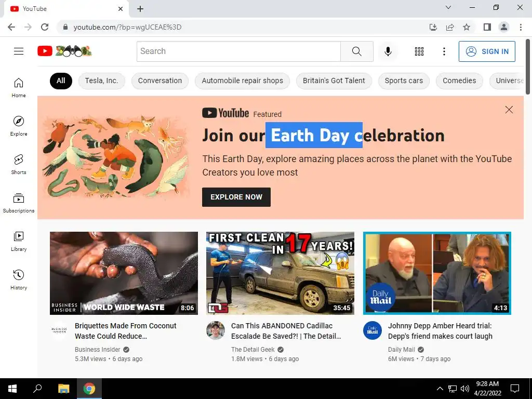Open the Johnny Depp trial thumbnail
The height and width of the screenshot is (399, 532).
pos(437,273)
